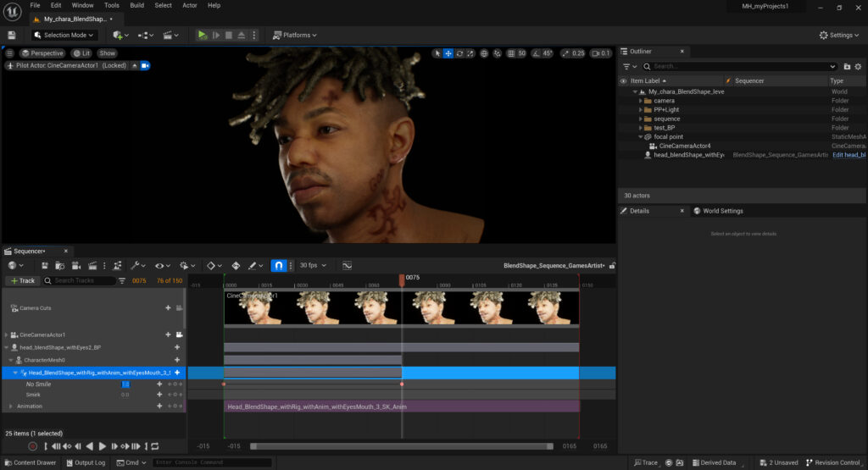Select the translate (move) gizmo tool
This screenshot has height=470, width=868.
coord(448,53)
